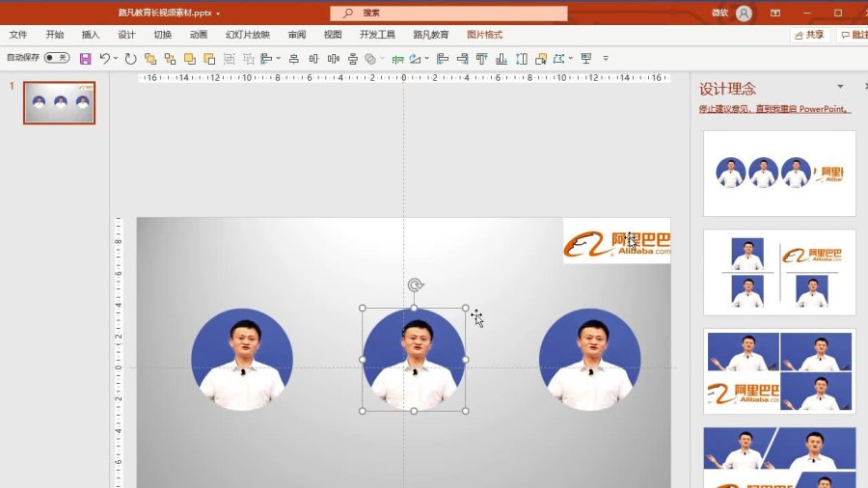Select slide 1 thumbnail in panel
The height and width of the screenshot is (488, 868).
[59, 103]
